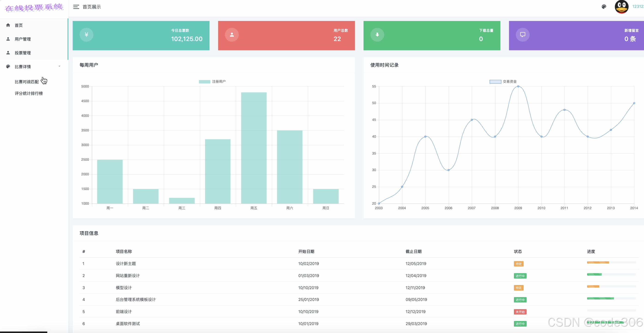Toggle the 交易资金 legend in line chart

(x=503, y=82)
